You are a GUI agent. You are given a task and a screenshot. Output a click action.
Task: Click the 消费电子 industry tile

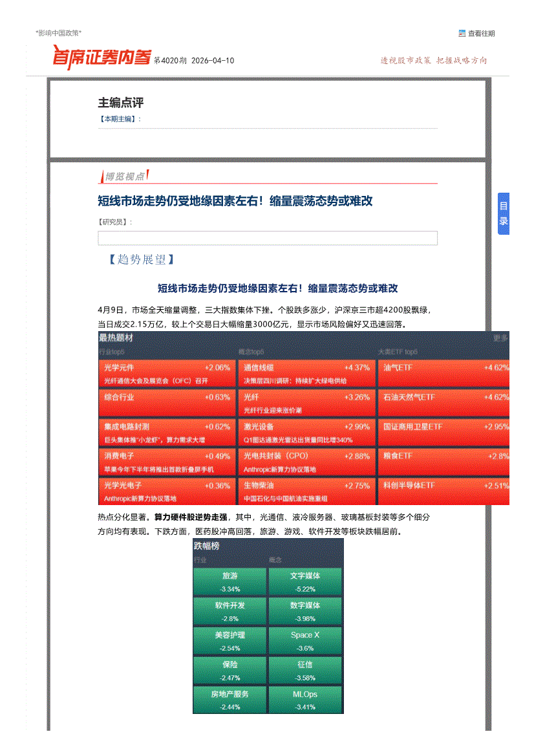(x=167, y=461)
